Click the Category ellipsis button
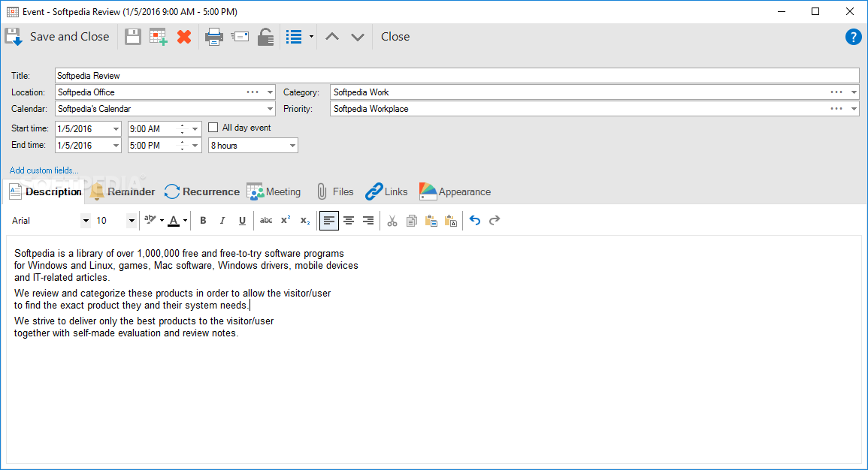 [x=836, y=92]
